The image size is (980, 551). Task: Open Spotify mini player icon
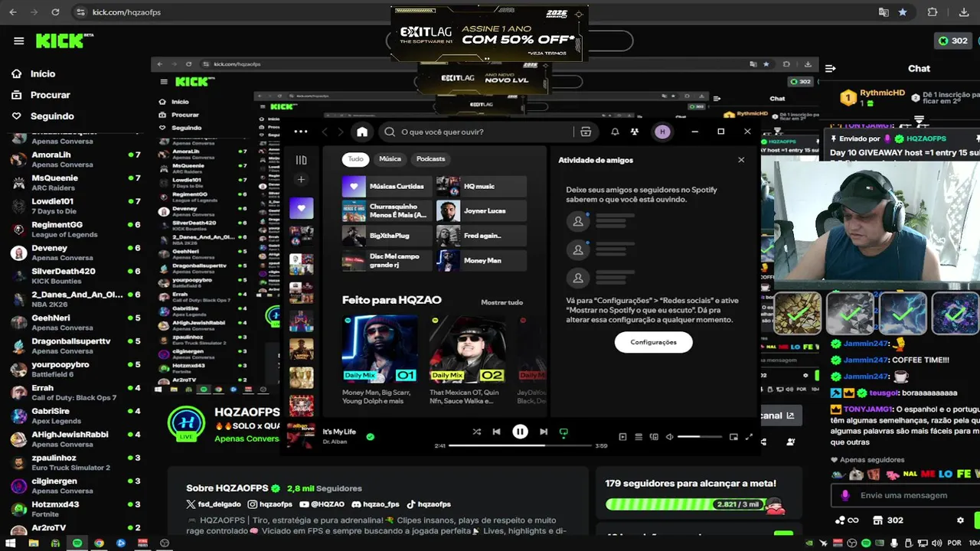(733, 437)
